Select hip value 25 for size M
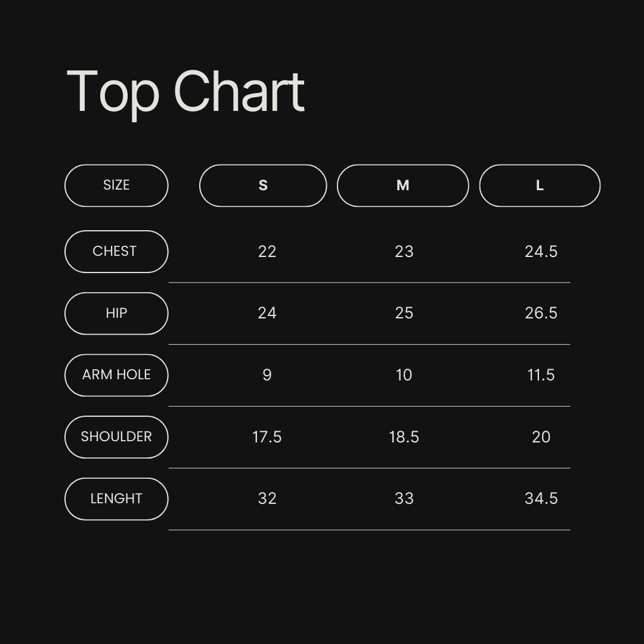This screenshot has height=644, width=644. click(404, 313)
